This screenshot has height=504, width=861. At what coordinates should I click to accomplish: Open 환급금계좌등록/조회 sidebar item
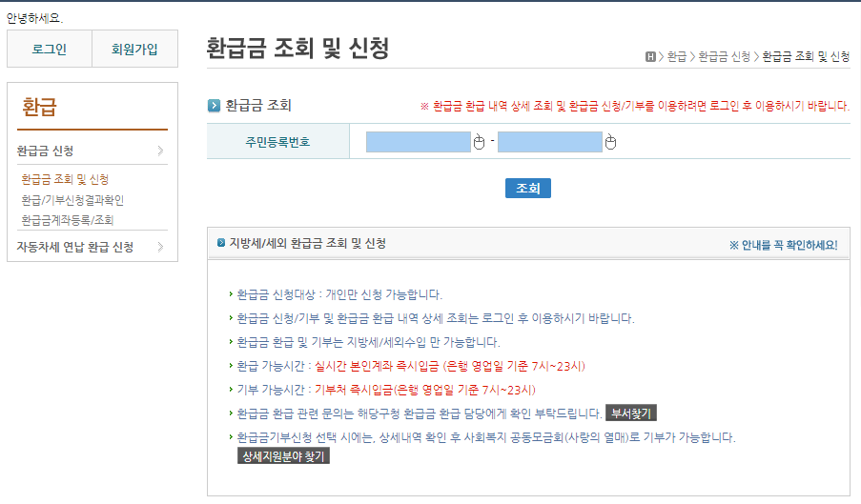68,220
